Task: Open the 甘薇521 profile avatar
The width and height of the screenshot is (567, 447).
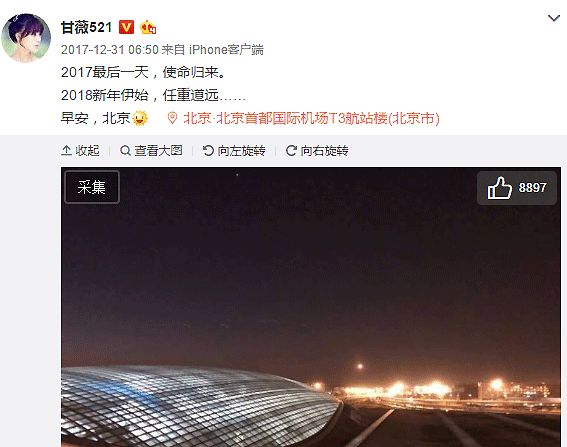Action: pos(26,38)
